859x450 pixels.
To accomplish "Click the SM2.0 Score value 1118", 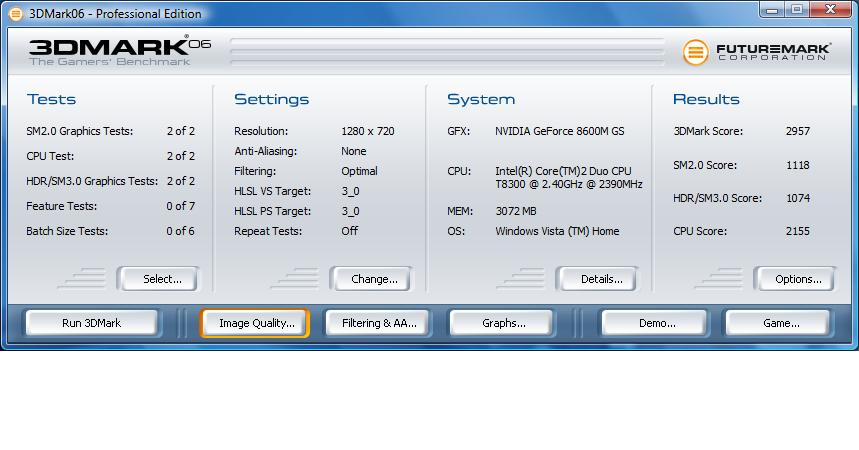I will [x=798, y=165].
